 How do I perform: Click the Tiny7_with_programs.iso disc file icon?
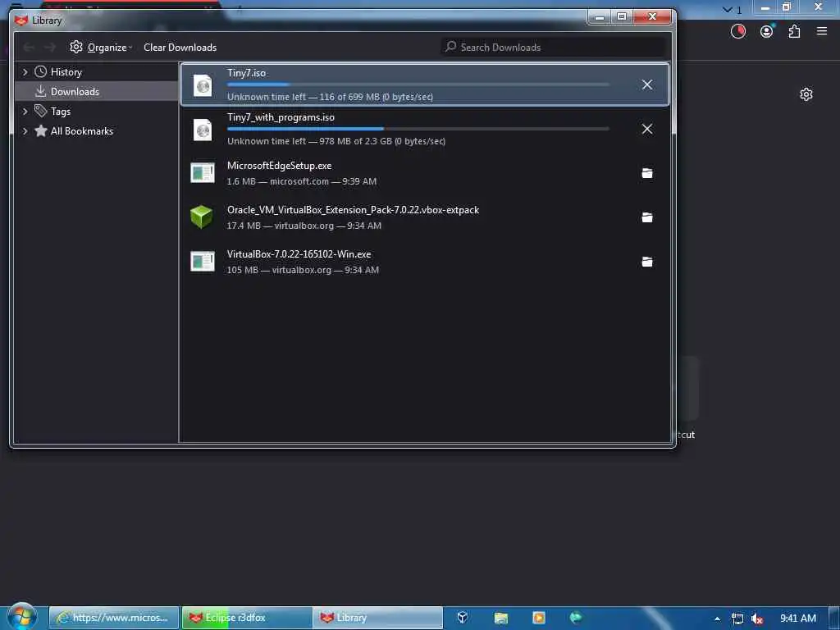pos(203,130)
